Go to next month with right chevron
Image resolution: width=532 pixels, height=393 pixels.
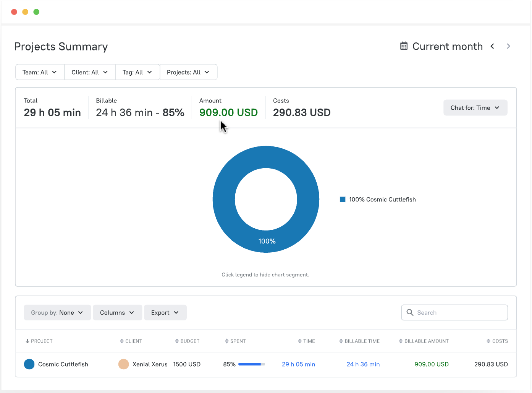pos(508,46)
